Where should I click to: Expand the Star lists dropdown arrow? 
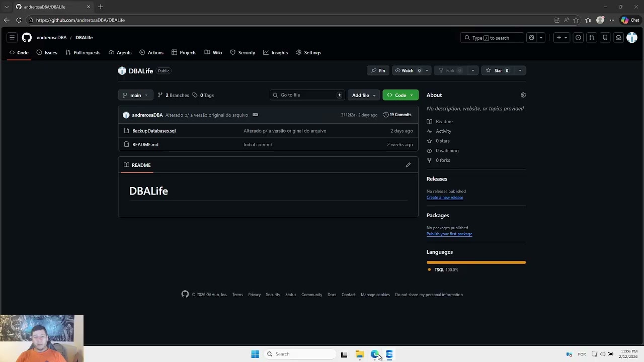tap(520, 71)
